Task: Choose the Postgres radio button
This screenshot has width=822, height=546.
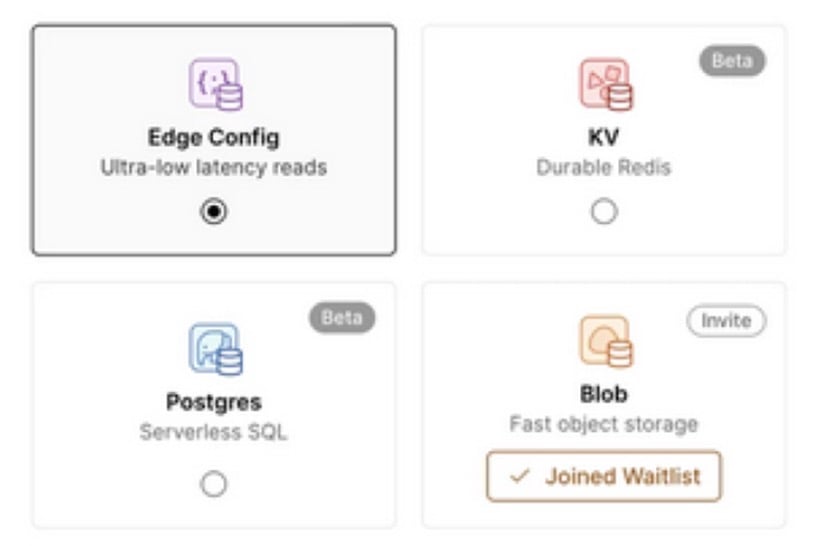Action: click(x=214, y=484)
